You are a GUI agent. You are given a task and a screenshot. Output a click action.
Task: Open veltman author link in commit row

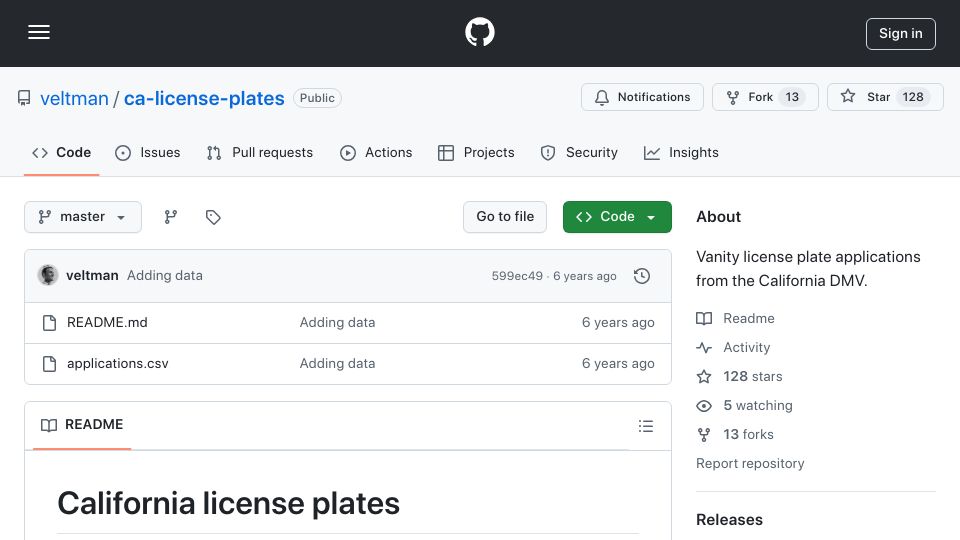click(x=92, y=276)
